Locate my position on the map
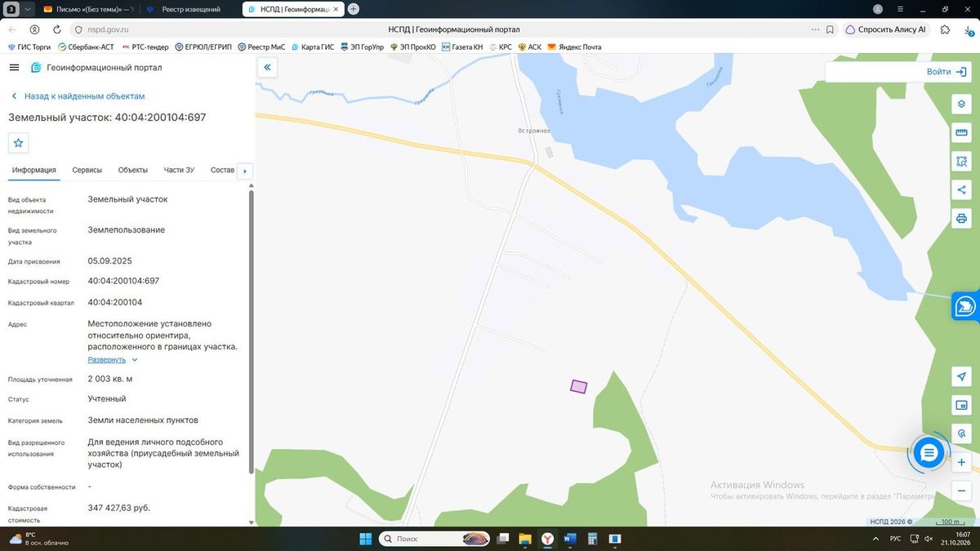980x551 pixels. pyautogui.click(x=961, y=376)
